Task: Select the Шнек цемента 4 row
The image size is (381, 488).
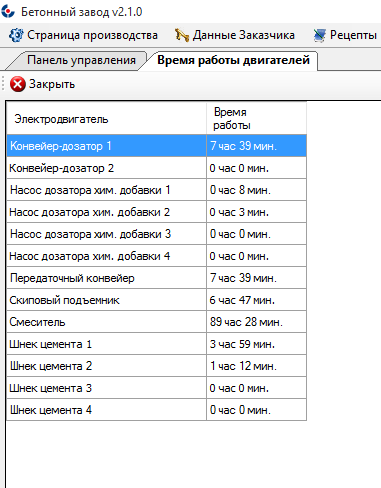Action: point(156,410)
